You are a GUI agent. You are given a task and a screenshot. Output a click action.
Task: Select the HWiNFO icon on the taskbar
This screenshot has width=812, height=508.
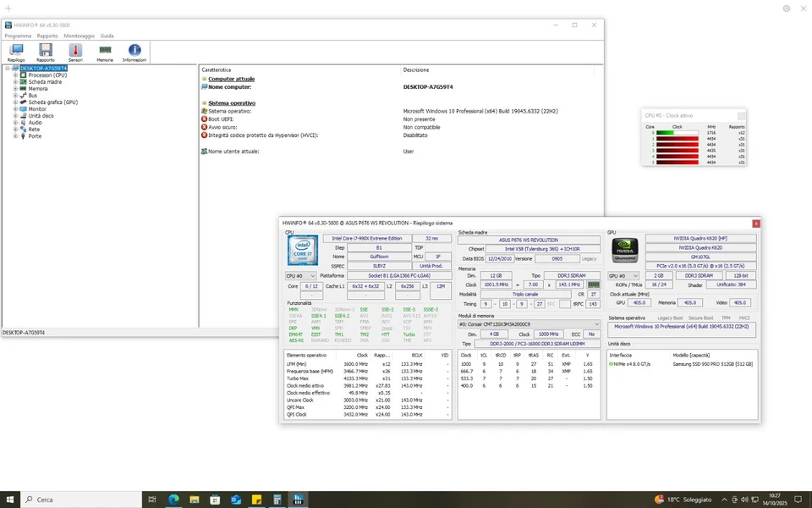coord(297,500)
